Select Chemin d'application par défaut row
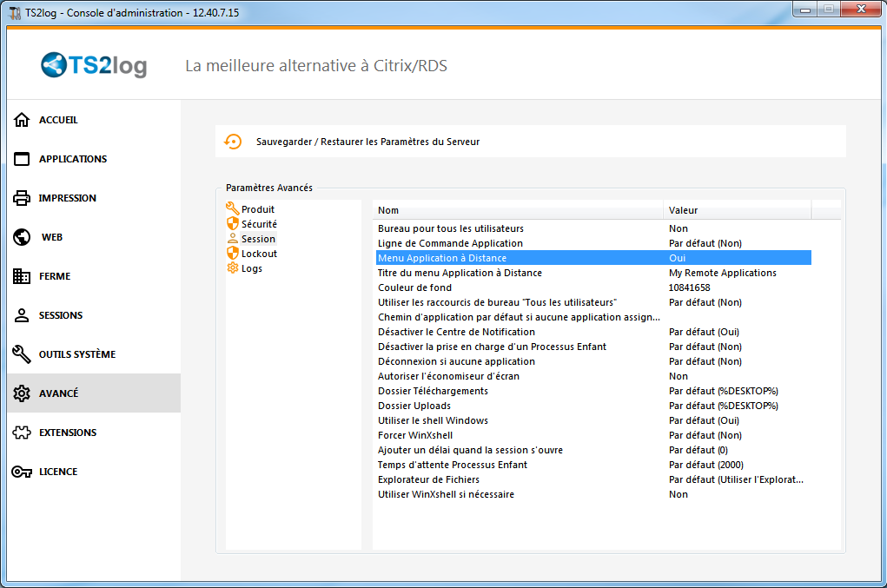887x588 pixels. pyautogui.click(x=593, y=317)
